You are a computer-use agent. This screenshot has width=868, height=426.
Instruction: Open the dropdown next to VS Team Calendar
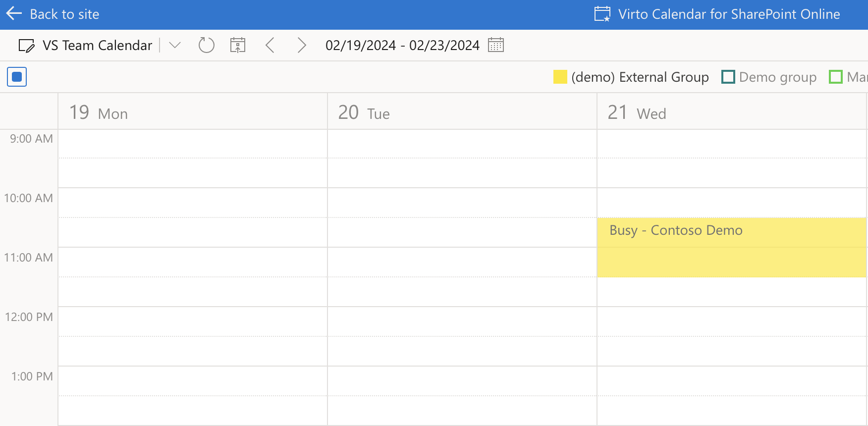pos(174,45)
